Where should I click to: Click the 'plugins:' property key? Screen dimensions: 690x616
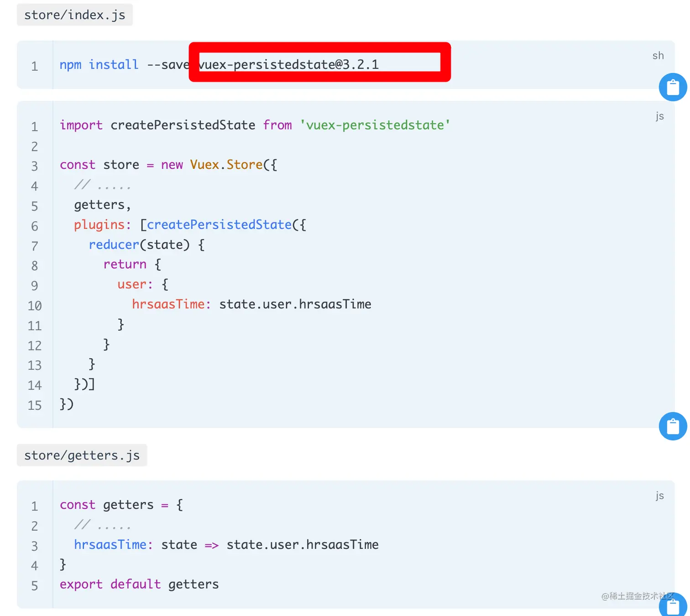pyautogui.click(x=103, y=225)
